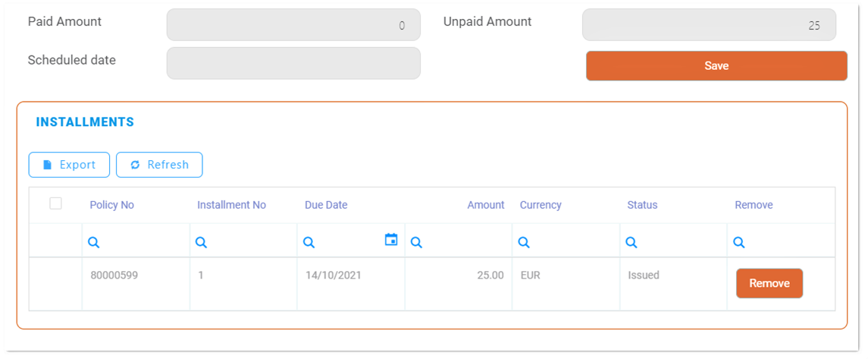Export the installments list
The height and width of the screenshot is (359, 868).
[69, 165]
